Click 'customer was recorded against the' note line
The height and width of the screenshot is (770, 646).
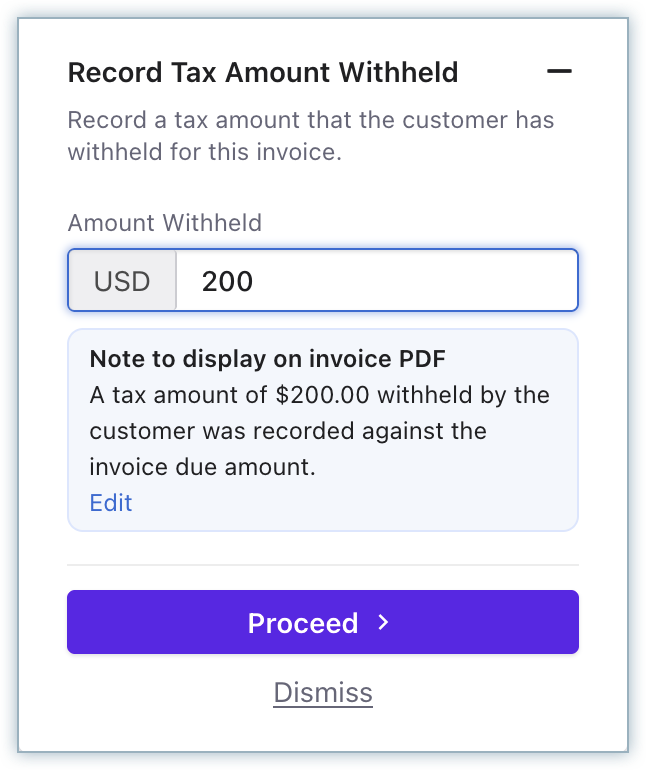click(x=288, y=431)
